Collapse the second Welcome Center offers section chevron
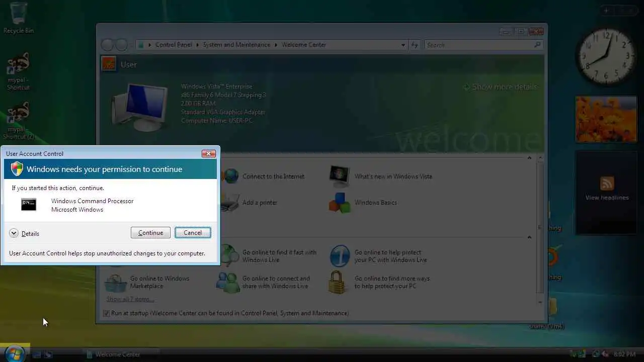The width and height of the screenshot is (644, 362). pyautogui.click(x=529, y=237)
